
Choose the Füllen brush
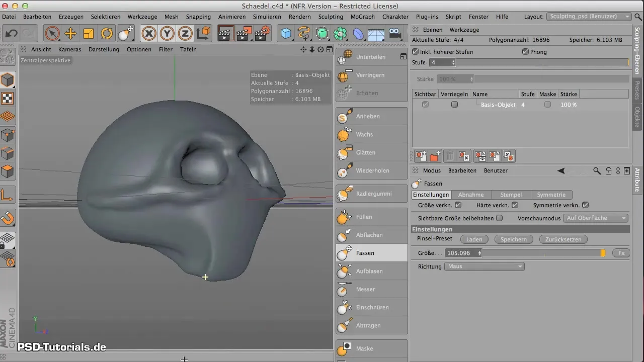[372, 217]
